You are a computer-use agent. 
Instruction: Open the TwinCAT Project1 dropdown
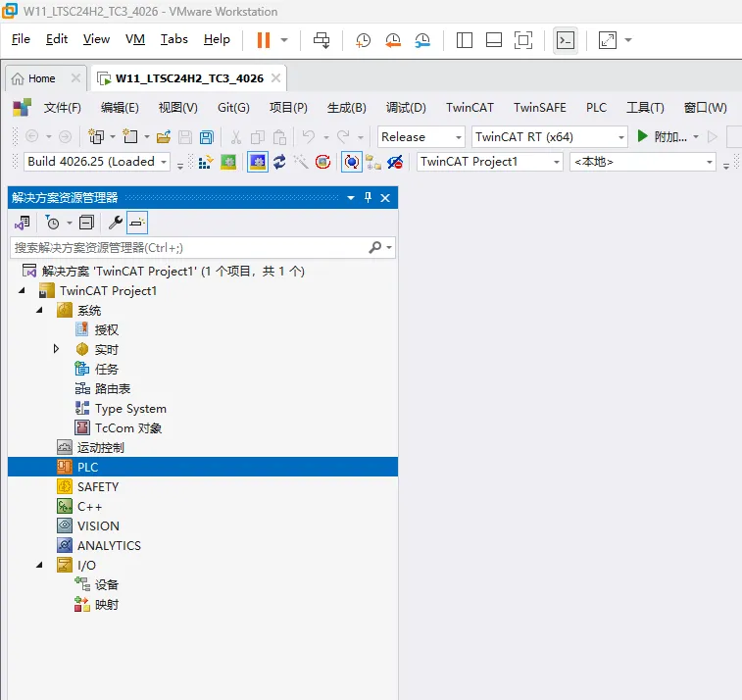click(x=557, y=163)
